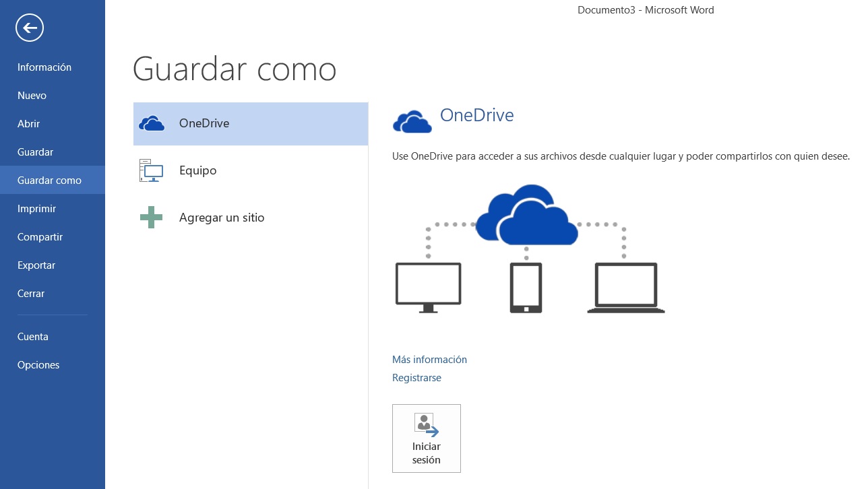The width and height of the screenshot is (868, 489).
Task: Select Guardar in the sidebar
Action: (x=53, y=152)
